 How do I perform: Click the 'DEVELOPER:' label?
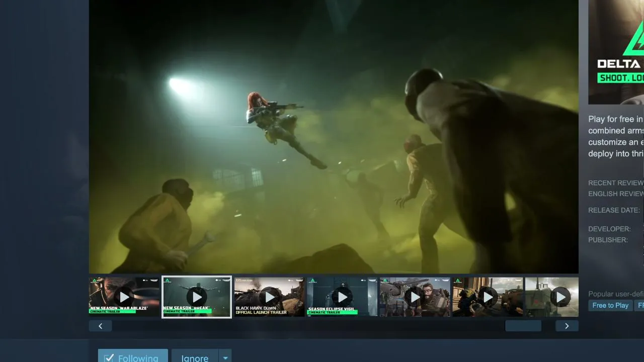[609, 229]
